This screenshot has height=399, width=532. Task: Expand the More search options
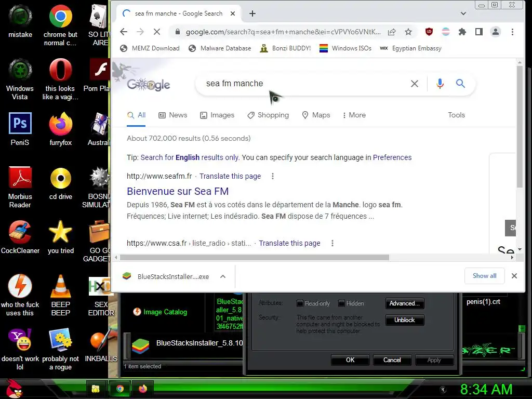(354, 115)
